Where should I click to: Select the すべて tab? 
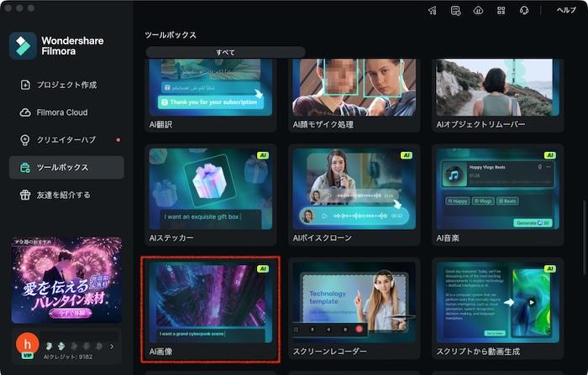pos(225,52)
